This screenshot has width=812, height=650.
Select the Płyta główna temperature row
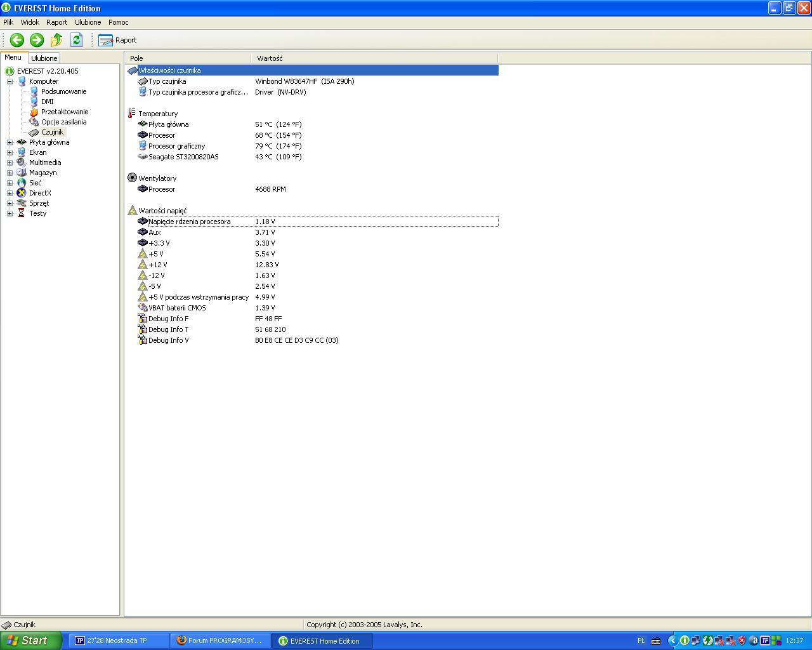(x=312, y=124)
